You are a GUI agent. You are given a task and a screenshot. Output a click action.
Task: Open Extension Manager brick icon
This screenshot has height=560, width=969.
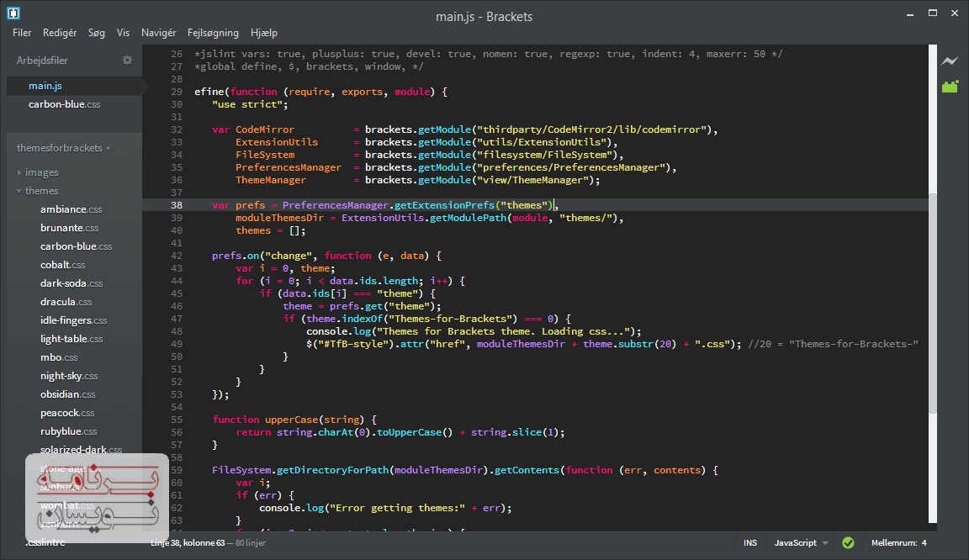pyautogui.click(x=950, y=87)
